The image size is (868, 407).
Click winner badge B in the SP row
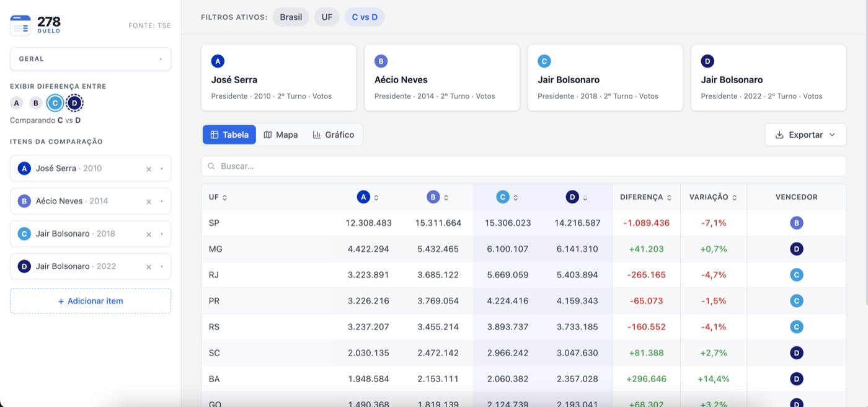coord(797,223)
